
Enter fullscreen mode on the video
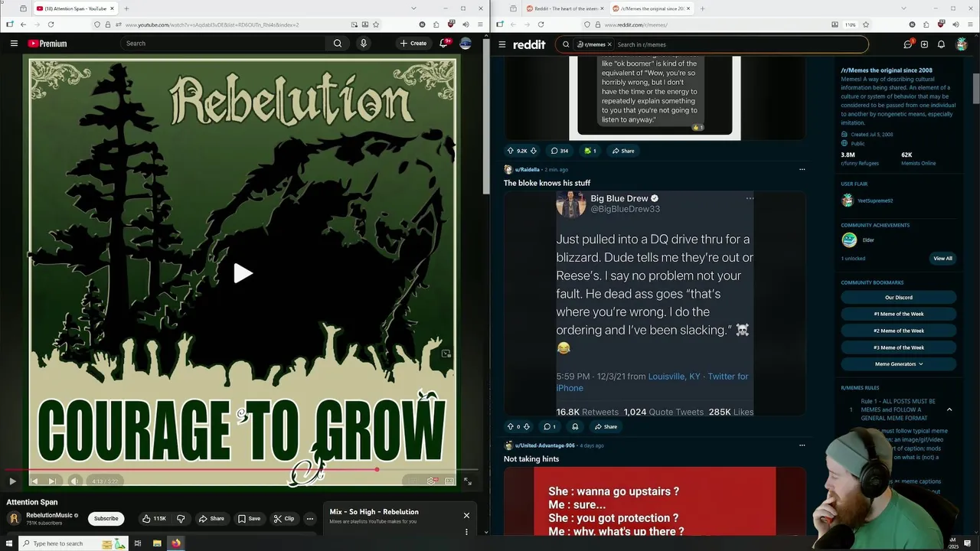[468, 481]
